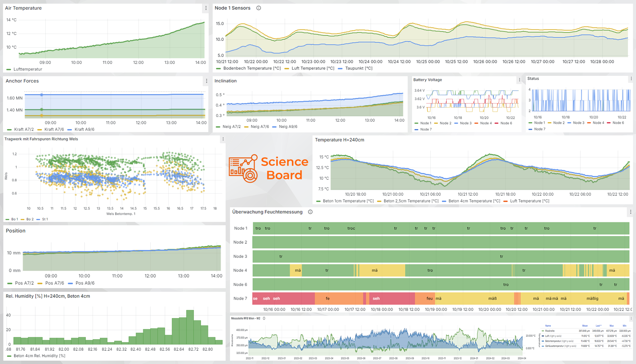Toggle Node 4 in Status legend
The width and height of the screenshot is (636, 364).
click(595, 123)
